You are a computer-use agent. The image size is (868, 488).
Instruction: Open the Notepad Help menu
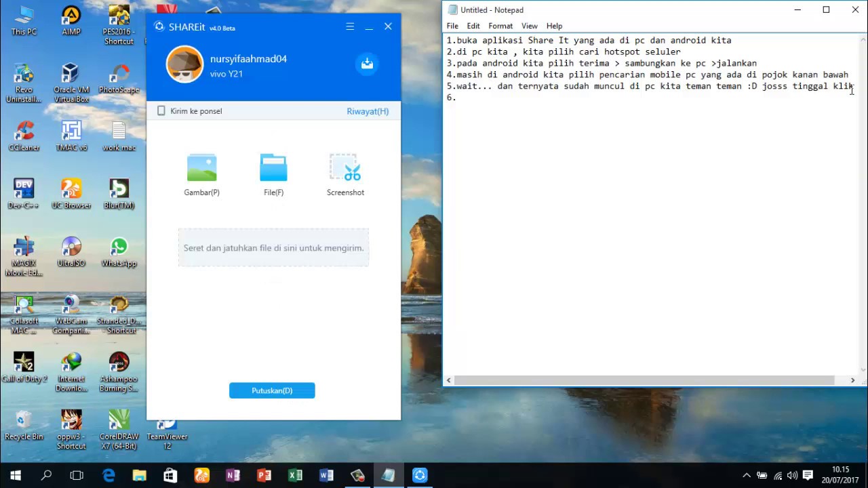coord(554,26)
